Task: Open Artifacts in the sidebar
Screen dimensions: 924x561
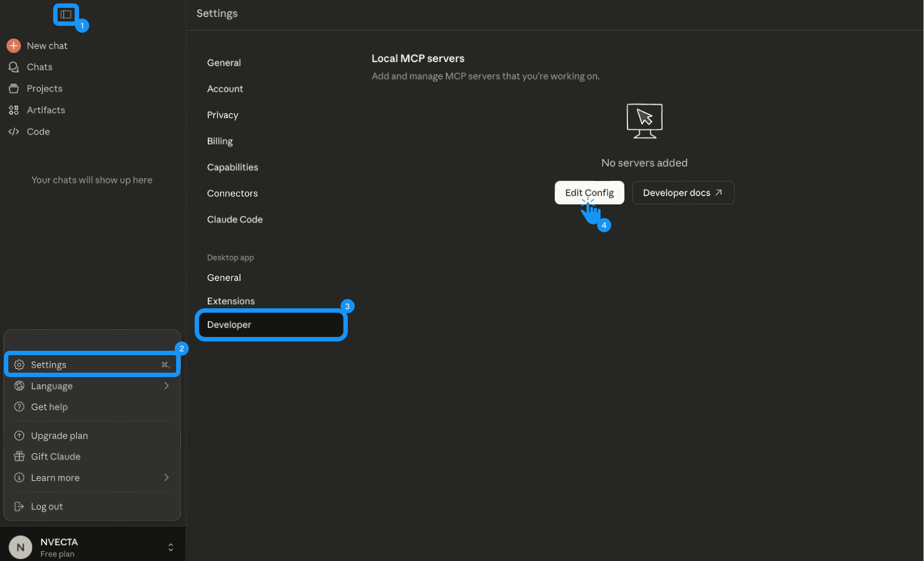Action: [x=46, y=110]
